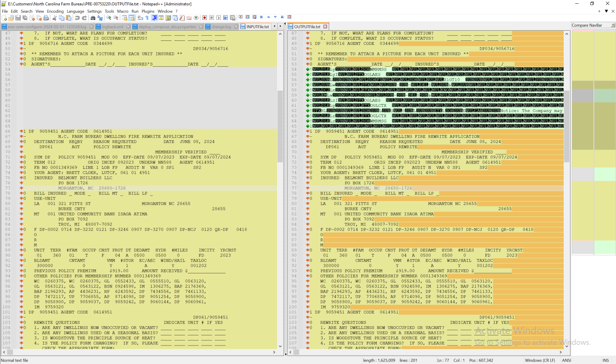
Task: Open Find with the binoculars icon
Action: (93, 18)
